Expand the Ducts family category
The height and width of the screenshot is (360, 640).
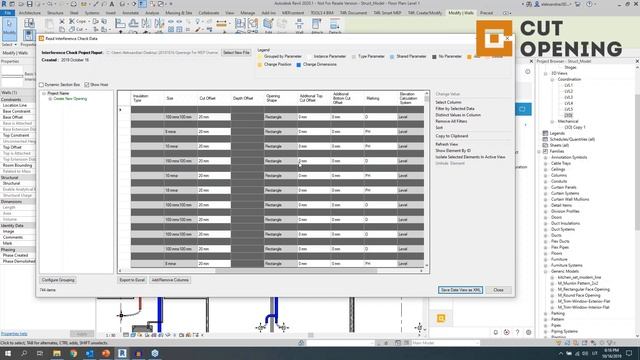click(546, 236)
